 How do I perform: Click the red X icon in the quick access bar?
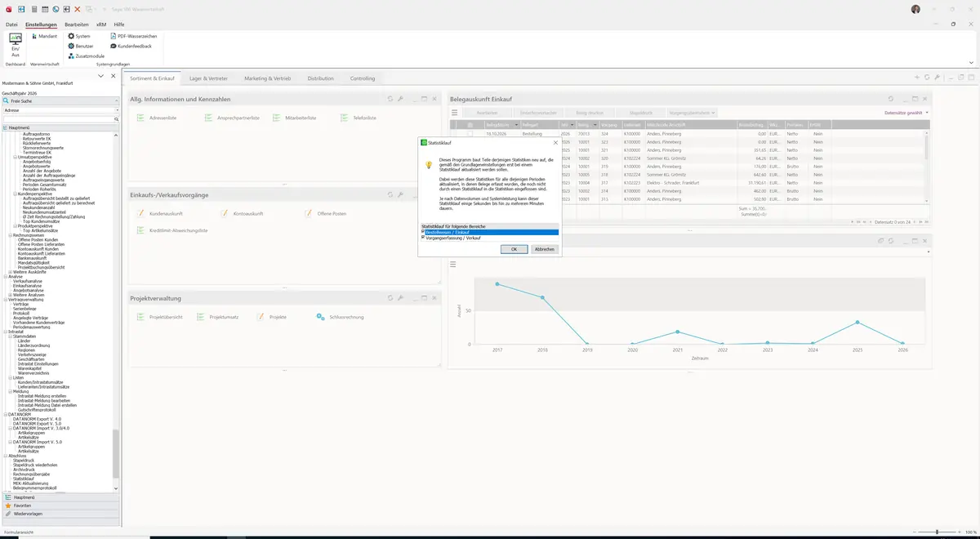[77, 9]
